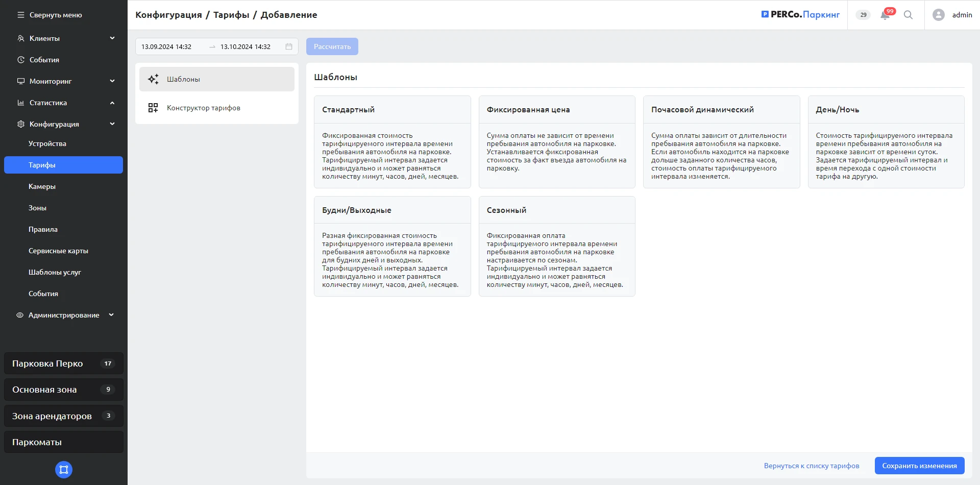Viewport: 980px width, 485px height.
Task: Click the blue fullscreen icon at bottom
Action: [x=64, y=470]
